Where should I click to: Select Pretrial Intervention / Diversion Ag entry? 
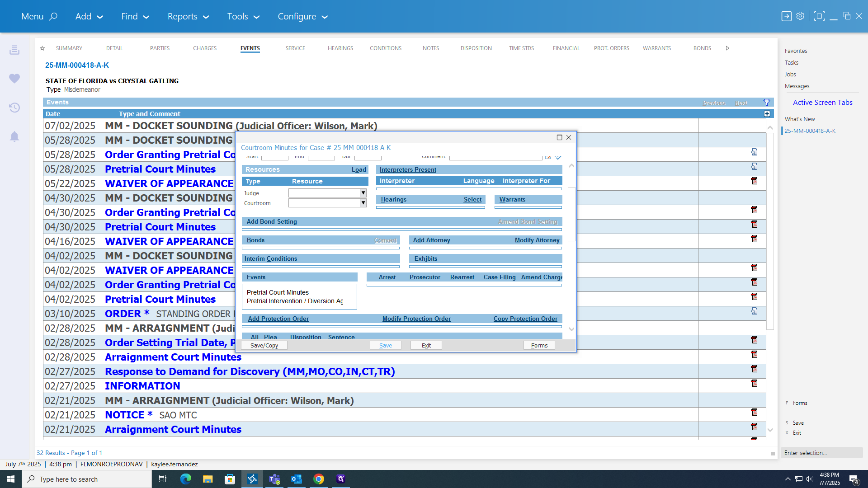[x=295, y=301]
